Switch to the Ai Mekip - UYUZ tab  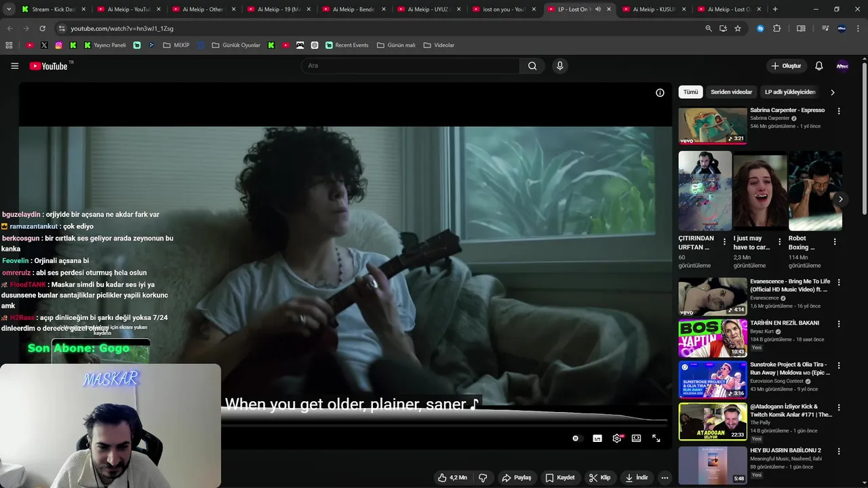tap(430, 9)
